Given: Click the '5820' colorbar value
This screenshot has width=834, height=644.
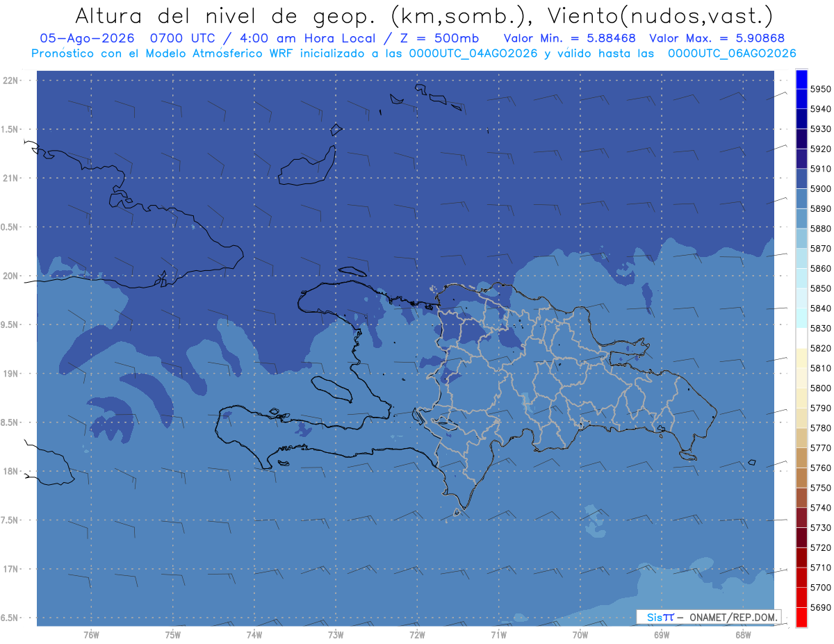Looking at the screenshot, I should click(x=820, y=348).
